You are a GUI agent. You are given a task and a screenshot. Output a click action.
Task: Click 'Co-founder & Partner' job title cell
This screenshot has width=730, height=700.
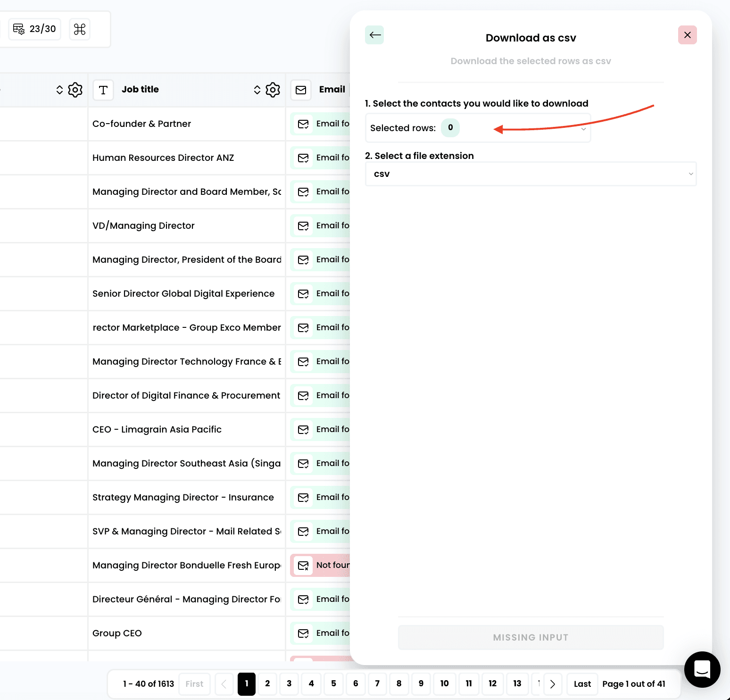pyautogui.click(x=187, y=124)
